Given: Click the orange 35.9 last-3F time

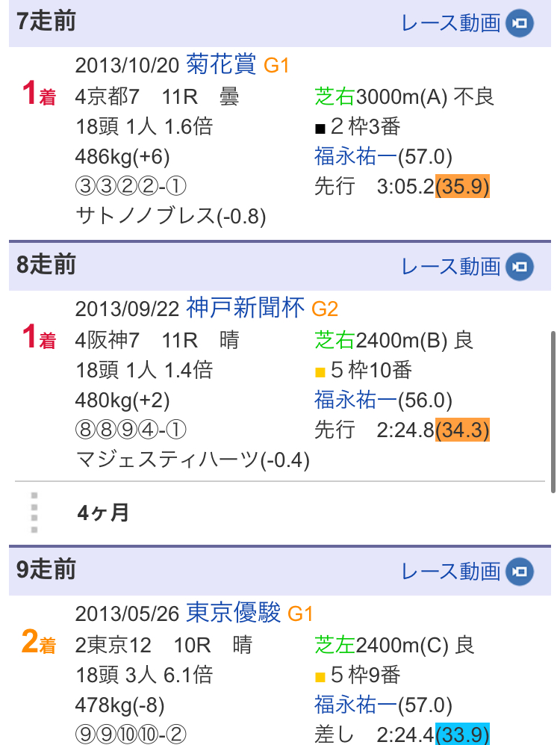Looking at the screenshot, I should point(462,187).
